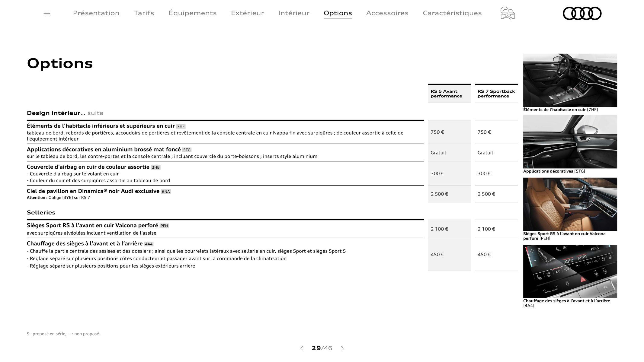Click the Design intérieur section heading
644x362 pixels.
click(x=65, y=113)
